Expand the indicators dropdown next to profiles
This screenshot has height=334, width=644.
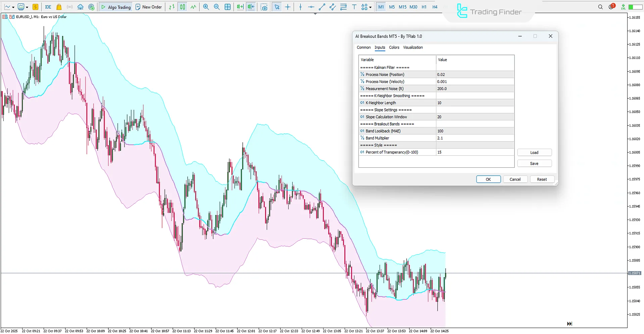(x=28, y=7)
